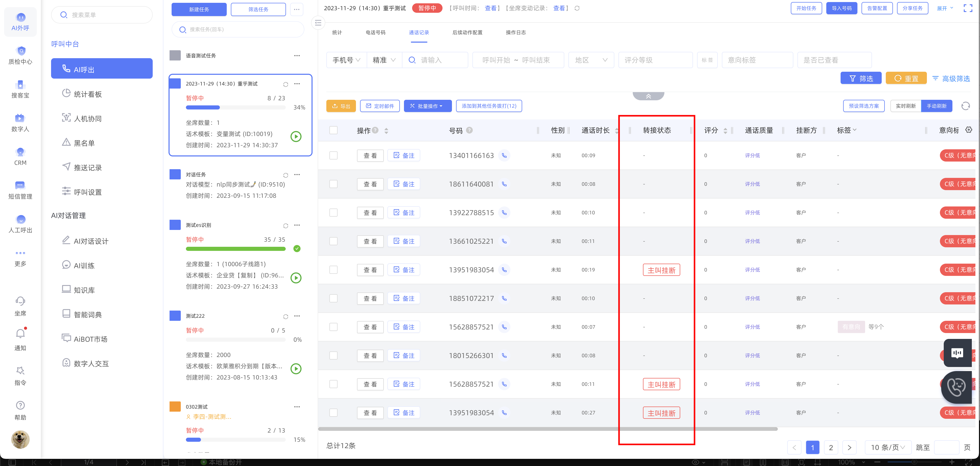Check the row for 18015266301
Viewport: 980px width, 466px height.
[333, 355]
